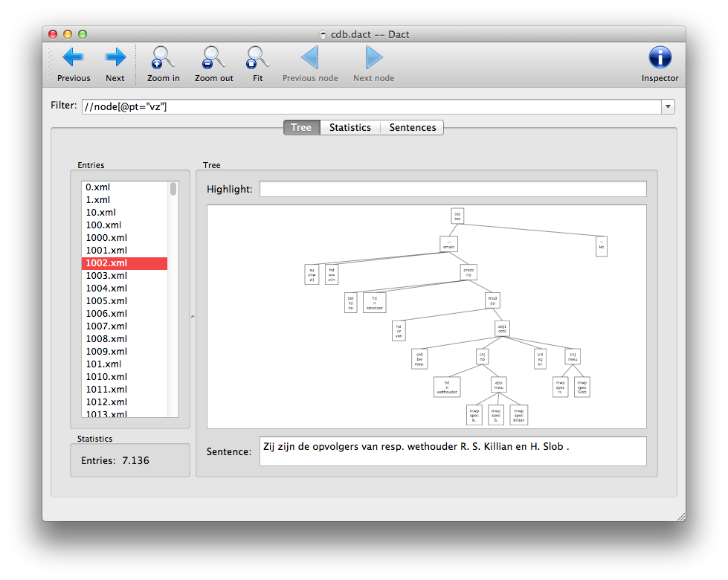Select the Tree tab
The width and height of the screenshot is (728, 580).
(301, 127)
